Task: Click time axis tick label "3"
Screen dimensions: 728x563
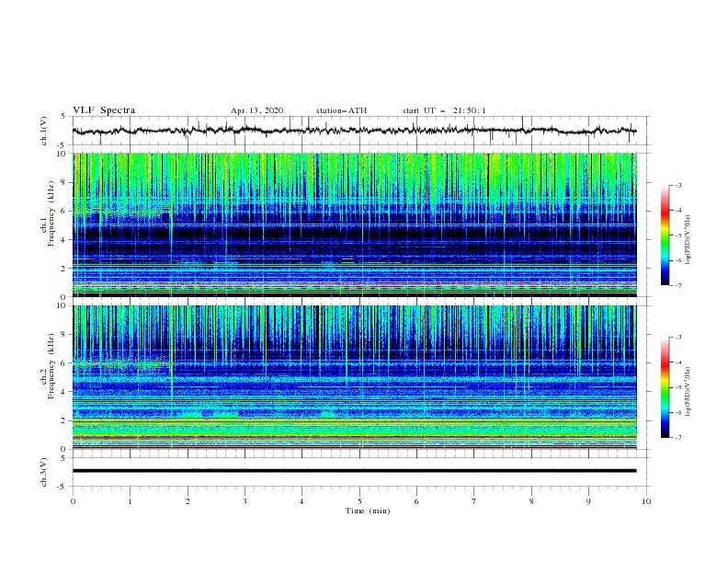Action: pos(245,501)
